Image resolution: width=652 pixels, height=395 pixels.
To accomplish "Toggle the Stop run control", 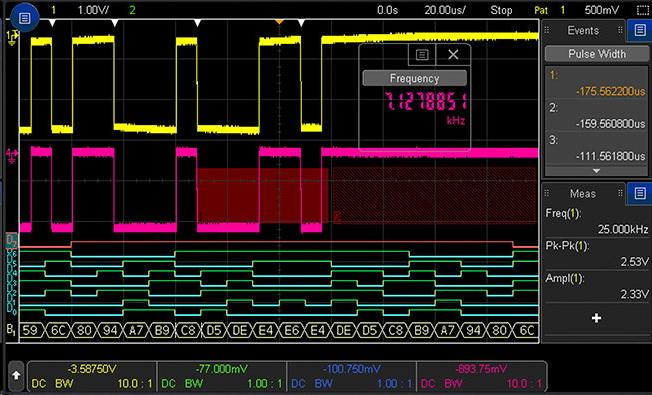I will (x=501, y=10).
